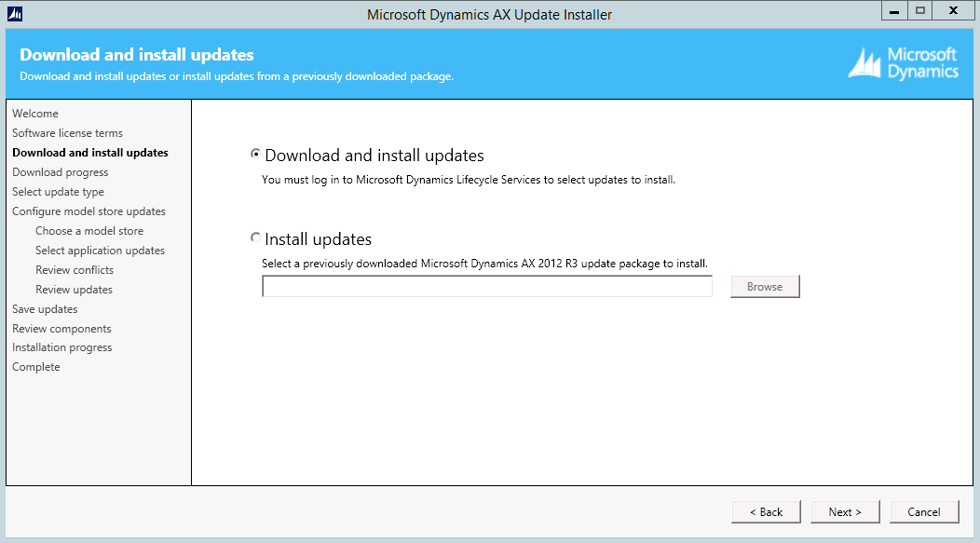Select "Download progress" step
This screenshot has width=980, height=543.
(60, 172)
